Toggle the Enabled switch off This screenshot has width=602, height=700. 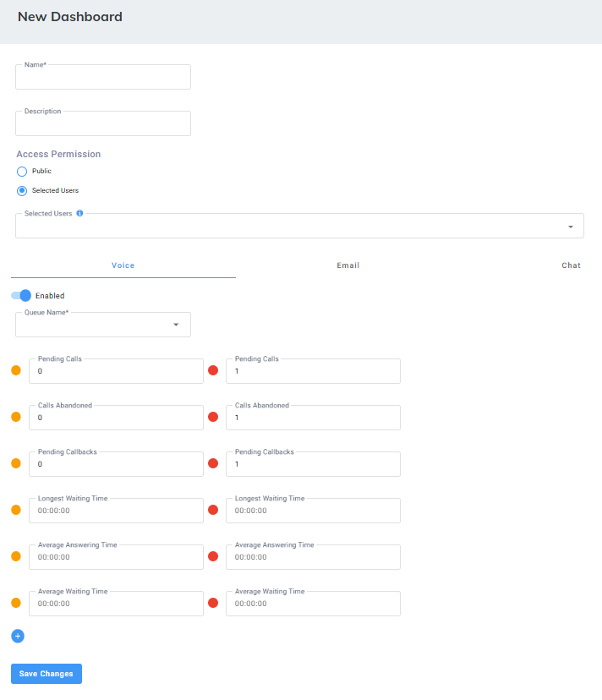point(21,296)
